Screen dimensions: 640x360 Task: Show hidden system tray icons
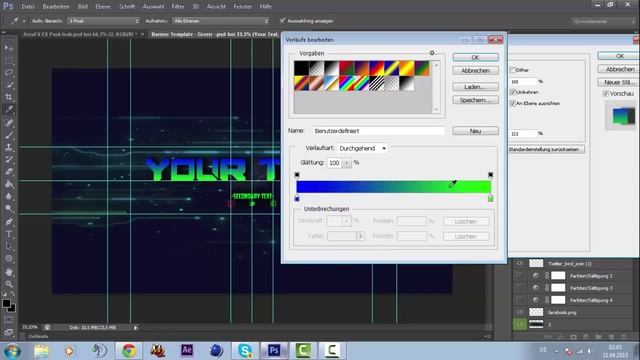coord(556,351)
